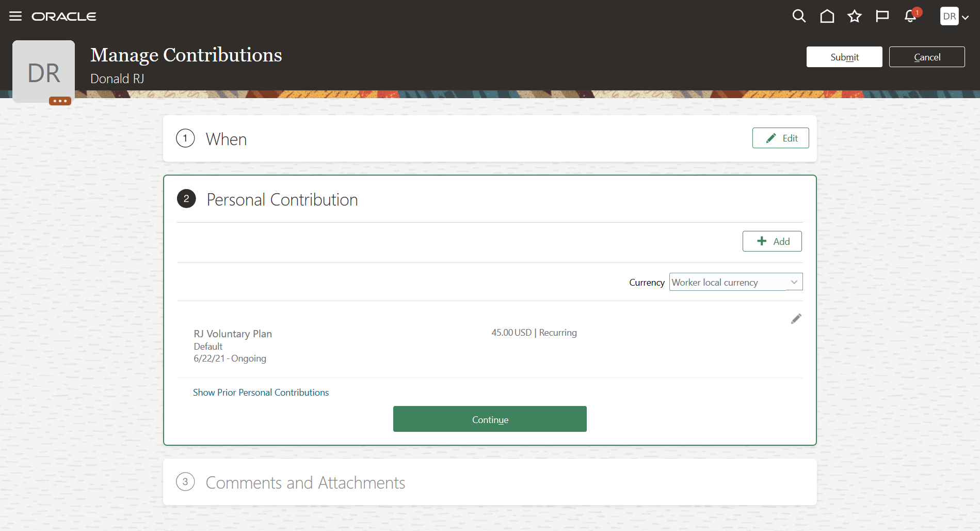Click the Oracle logo
Image resolution: width=980 pixels, height=531 pixels.
pyautogui.click(x=64, y=17)
